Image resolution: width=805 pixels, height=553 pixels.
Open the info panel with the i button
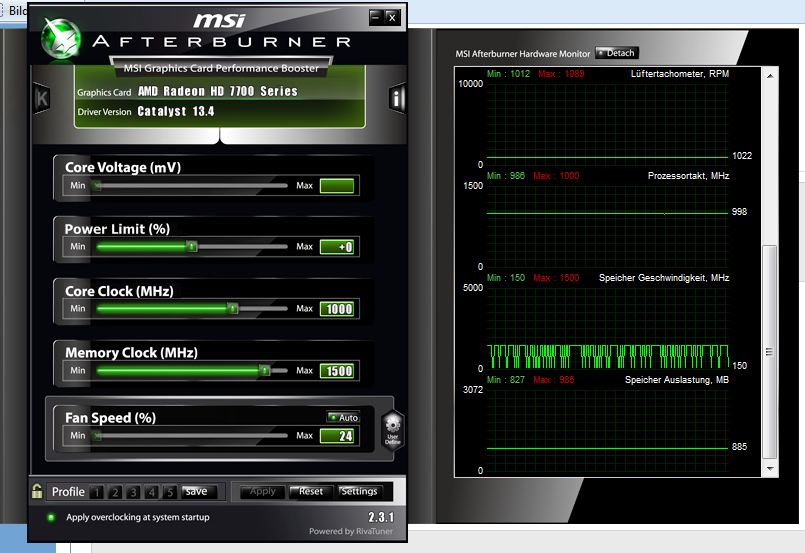(397, 98)
